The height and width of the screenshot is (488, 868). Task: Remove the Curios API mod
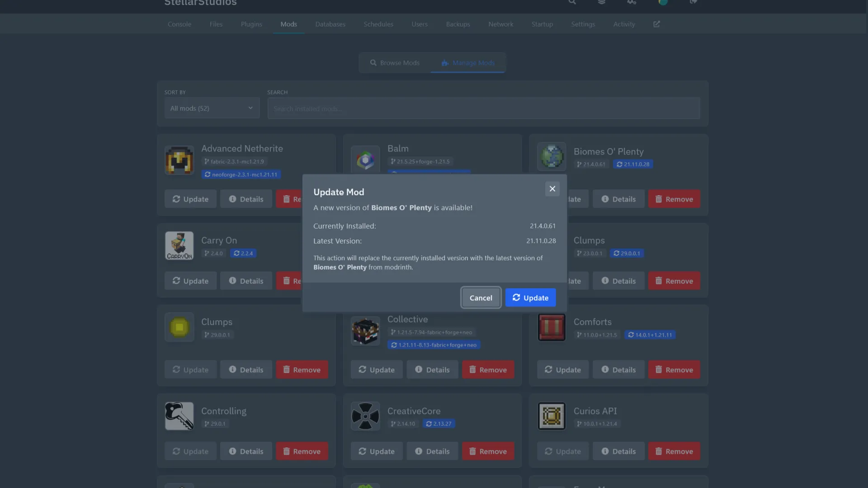[x=674, y=451]
